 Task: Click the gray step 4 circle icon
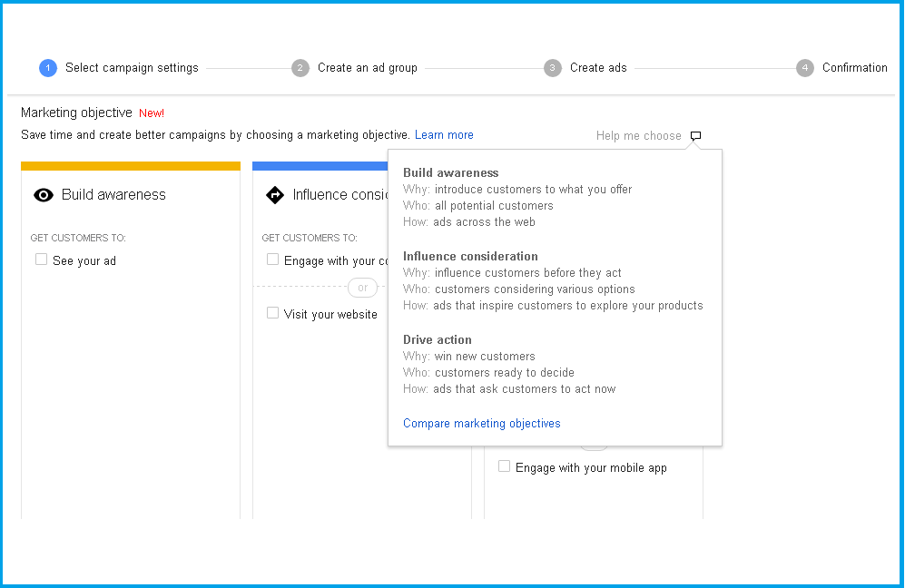click(805, 68)
